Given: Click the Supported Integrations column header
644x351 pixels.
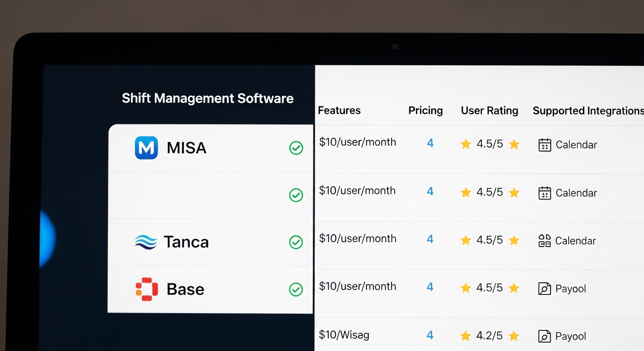Looking at the screenshot, I should point(588,111).
